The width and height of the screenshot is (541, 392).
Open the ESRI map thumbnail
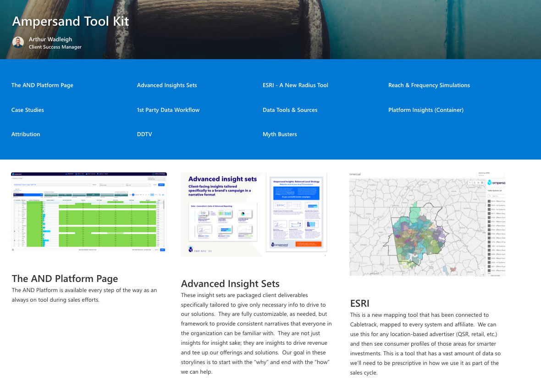(x=427, y=224)
